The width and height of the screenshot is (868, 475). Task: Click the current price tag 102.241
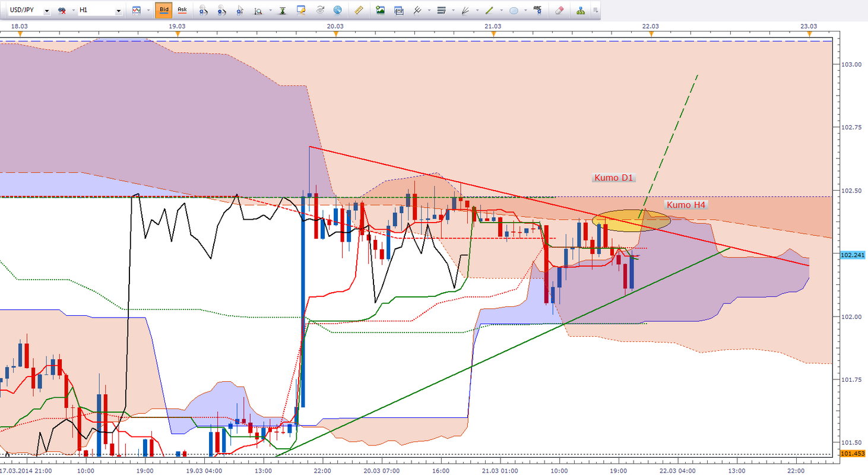point(853,254)
